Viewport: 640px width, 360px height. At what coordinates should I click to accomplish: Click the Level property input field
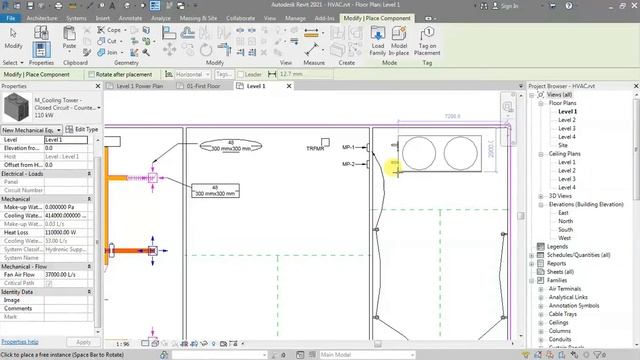point(66,140)
